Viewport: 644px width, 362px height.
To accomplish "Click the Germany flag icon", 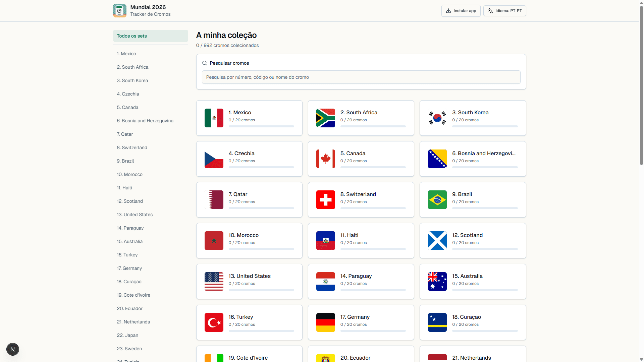I will coord(326,322).
